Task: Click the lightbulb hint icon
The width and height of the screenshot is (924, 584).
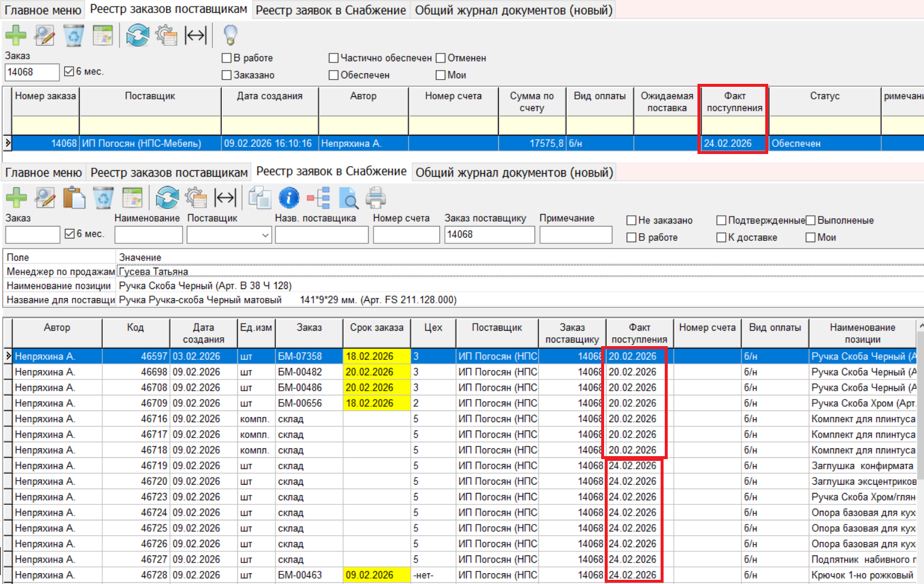Action: point(230,35)
